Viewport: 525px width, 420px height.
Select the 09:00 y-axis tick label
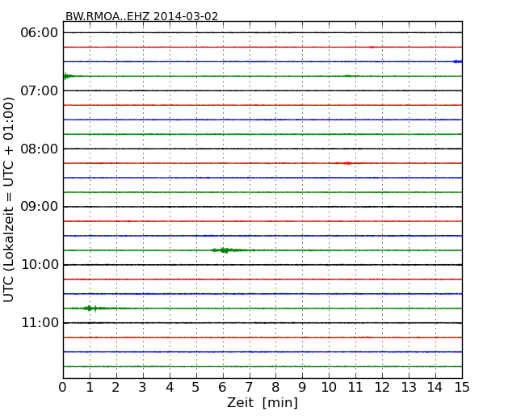coord(40,207)
